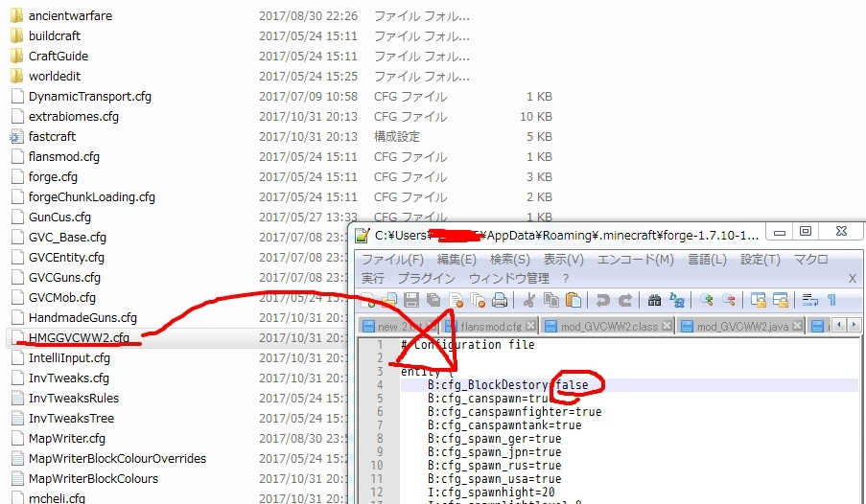Select the fastcraft settings file
Image resolution: width=866 pixels, height=504 pixels.
pyautogui.click(x=52, y=136)
